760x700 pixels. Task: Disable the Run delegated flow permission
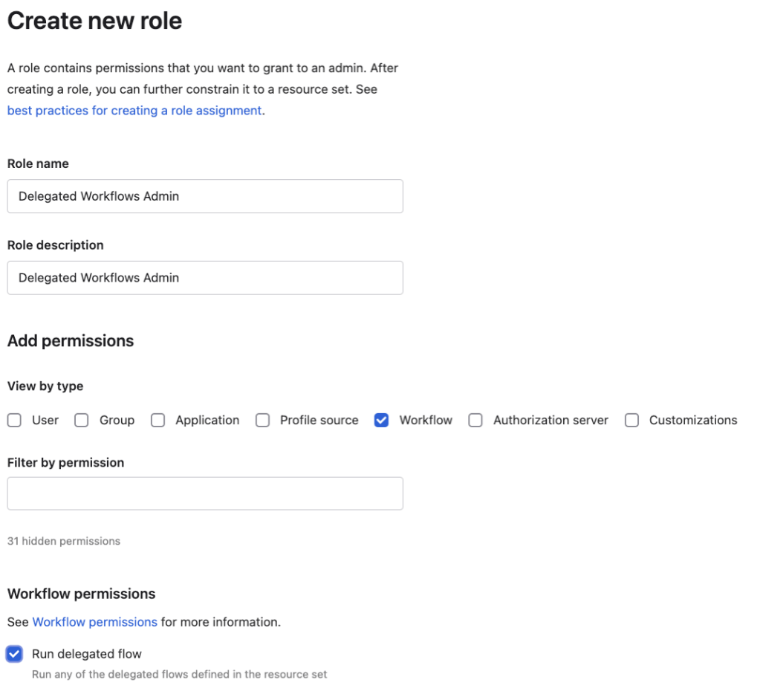[x=13, y=654]
